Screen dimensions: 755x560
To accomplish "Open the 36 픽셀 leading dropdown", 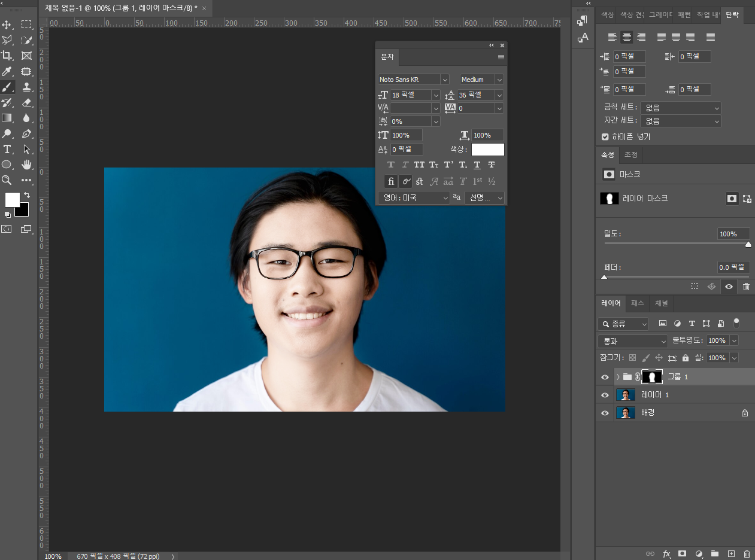I will [x=499, y=95].
